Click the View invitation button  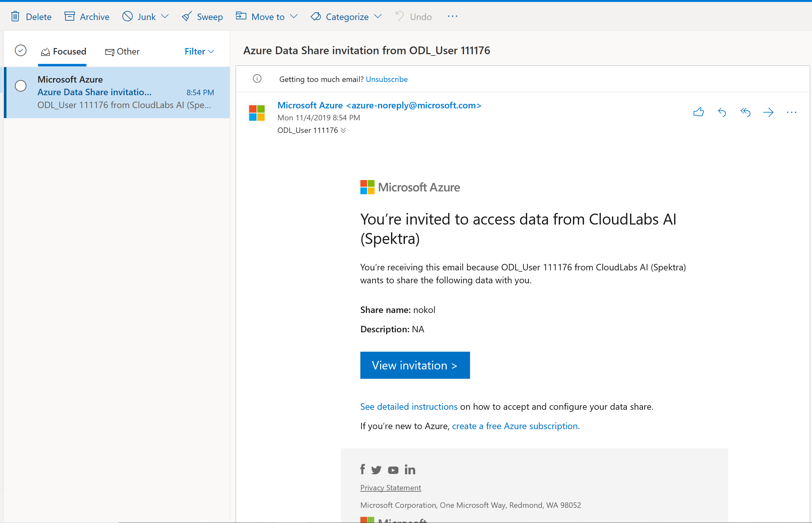click(x=415, y=365)
